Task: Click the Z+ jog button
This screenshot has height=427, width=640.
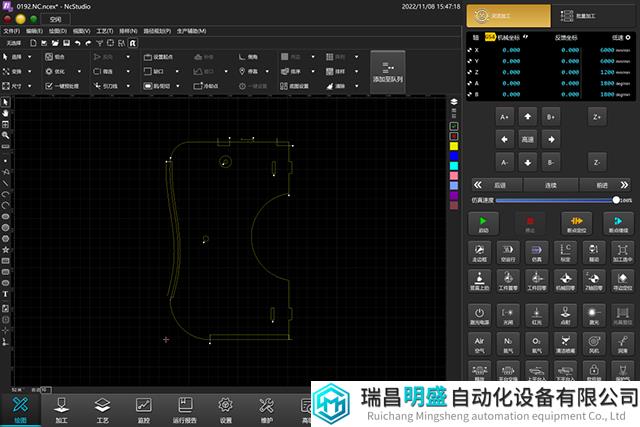Action: (x=597, y=116)
